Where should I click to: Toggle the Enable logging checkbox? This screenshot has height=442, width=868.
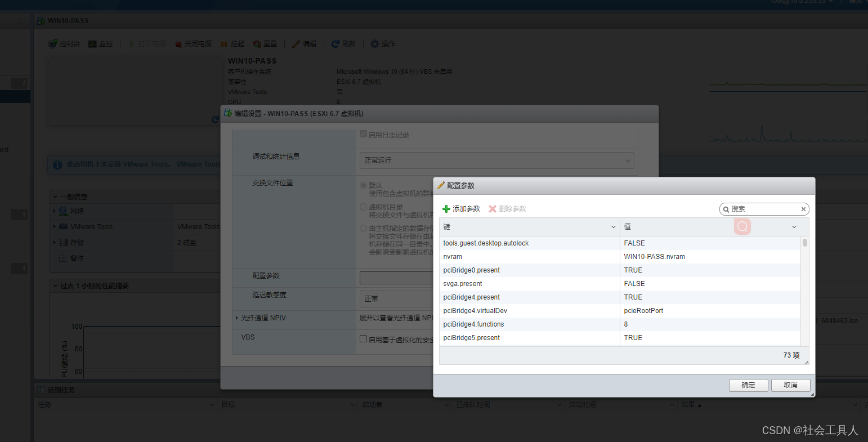tap(364, 134)
